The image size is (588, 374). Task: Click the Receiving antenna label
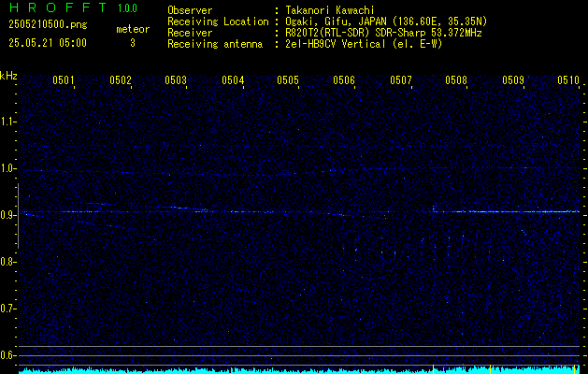(215, 44)
